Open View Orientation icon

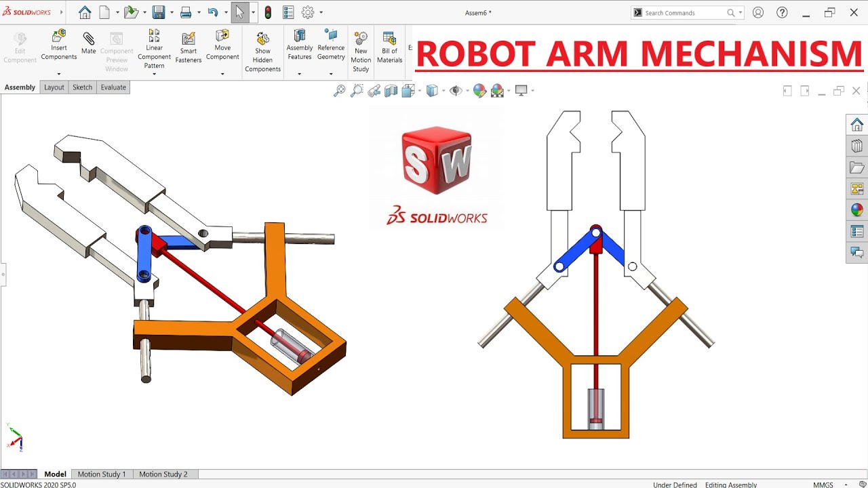[x=408, y=91]
